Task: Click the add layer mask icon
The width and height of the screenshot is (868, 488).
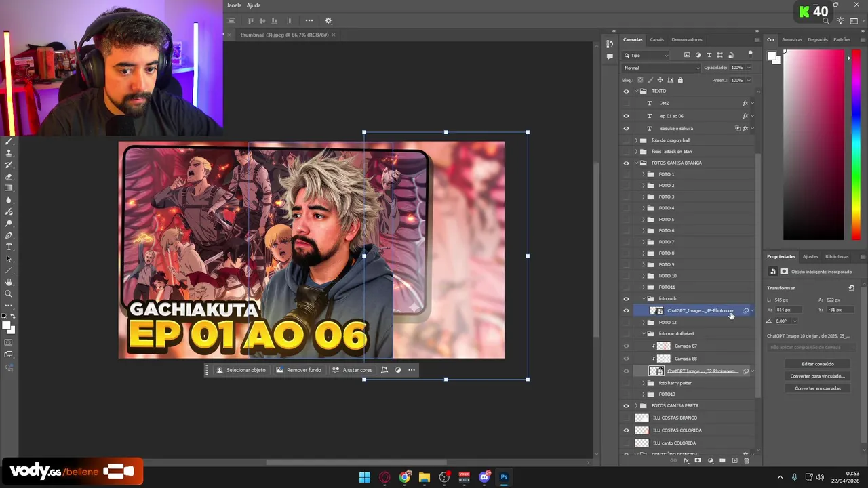Action: tap(698, 460)
